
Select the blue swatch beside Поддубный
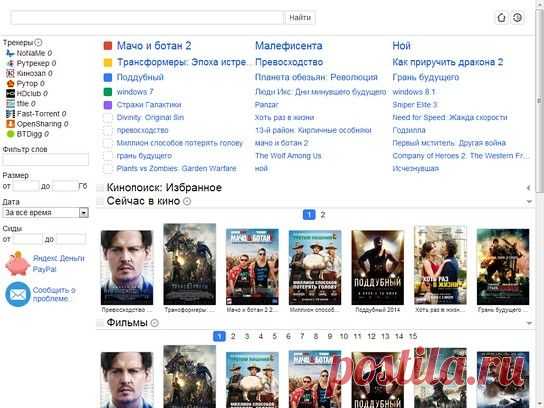tap(108, 77)
